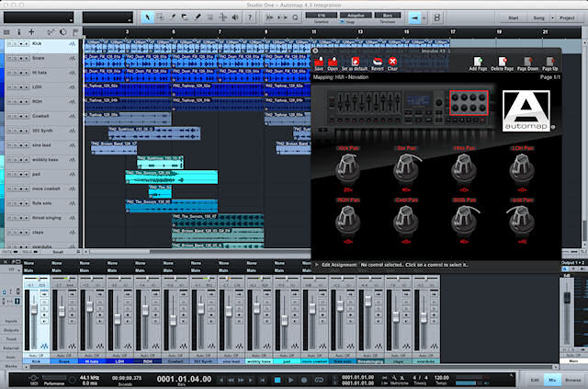Image resolution: width=588 pixels, height=389 pixels.
Task: Select the Split tool
Action: click(x=173, y=17)
